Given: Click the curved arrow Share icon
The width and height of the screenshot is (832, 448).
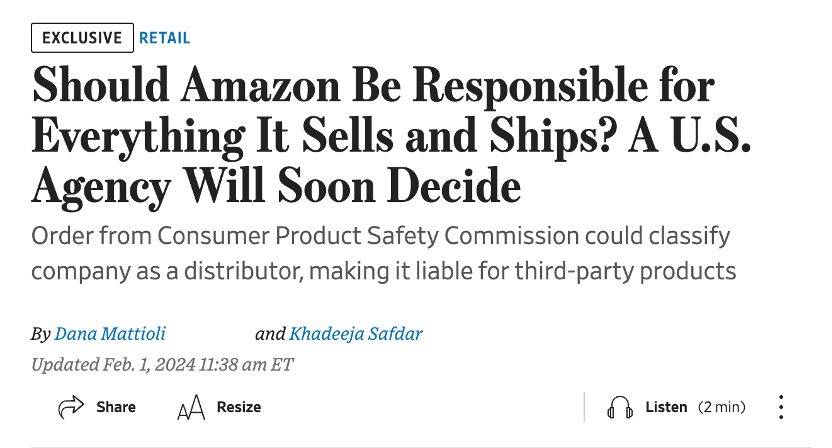Looking at the screenshot, I should point(71,407).
